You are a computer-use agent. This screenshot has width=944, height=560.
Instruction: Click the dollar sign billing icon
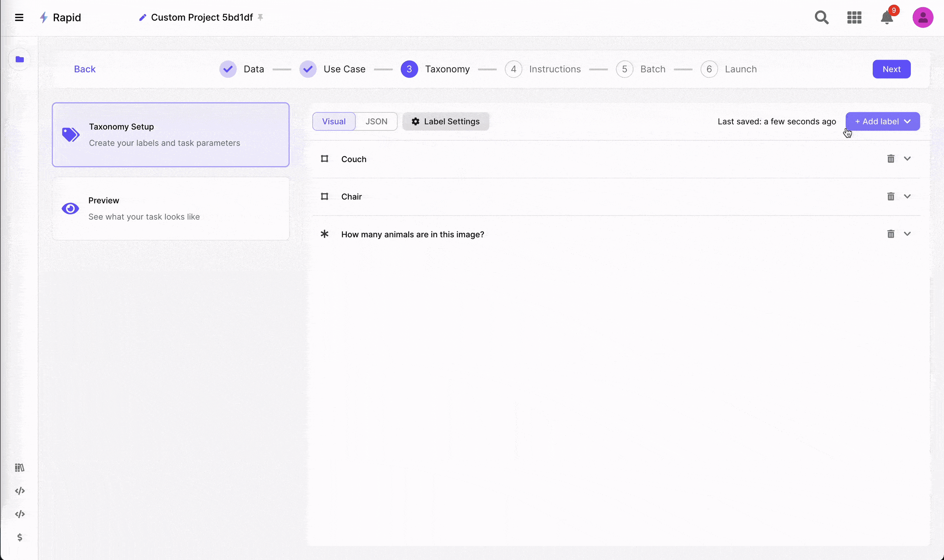point(20,537)
